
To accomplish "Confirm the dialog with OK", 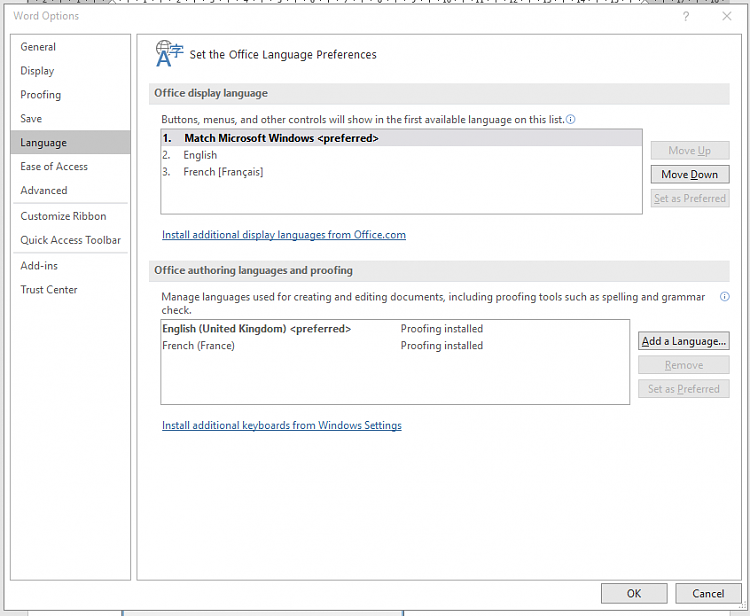I will click(x=634, y=593).
